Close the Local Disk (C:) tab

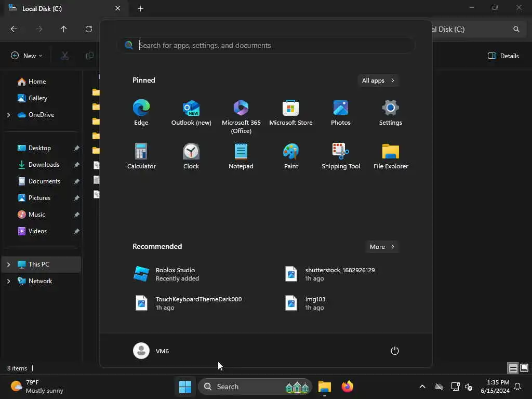coord(118,8)
